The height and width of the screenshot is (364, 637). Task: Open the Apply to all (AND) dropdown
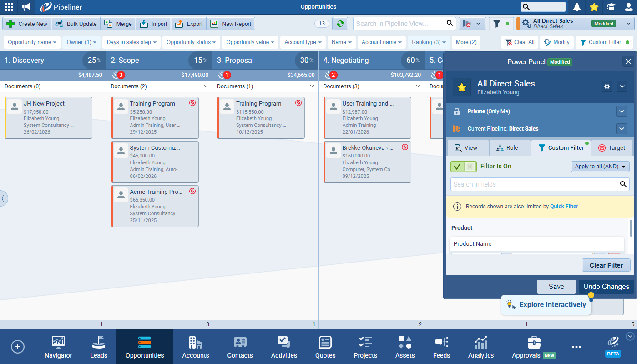(600, 167)
